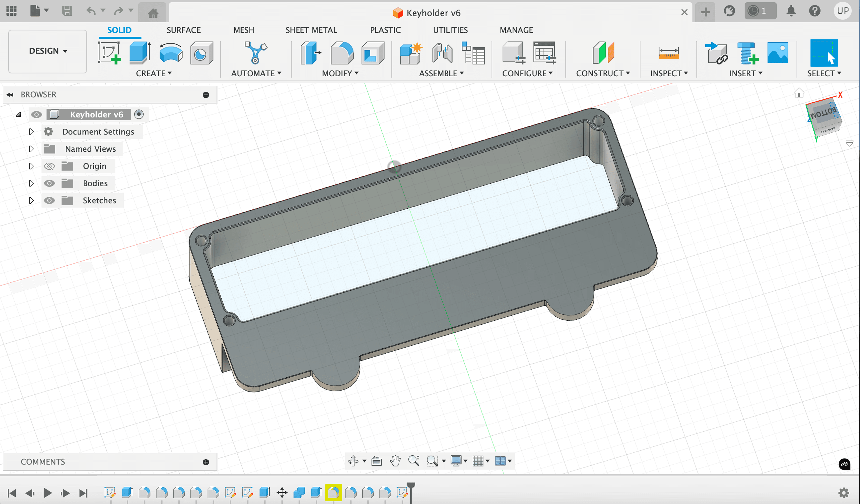This screenshot has width=860, height=504.
Task: Toggle Sketches folder visibility eye
Action: [x=50, y=200]
